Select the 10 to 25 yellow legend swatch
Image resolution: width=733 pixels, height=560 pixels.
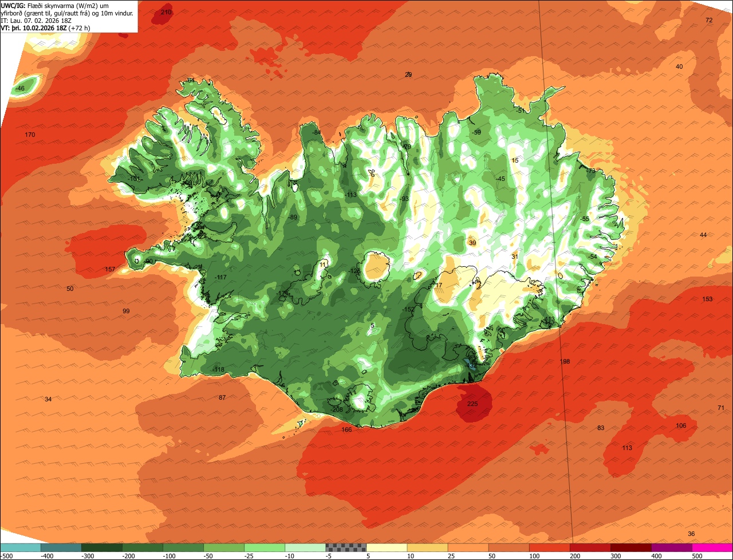pos(427,547)
